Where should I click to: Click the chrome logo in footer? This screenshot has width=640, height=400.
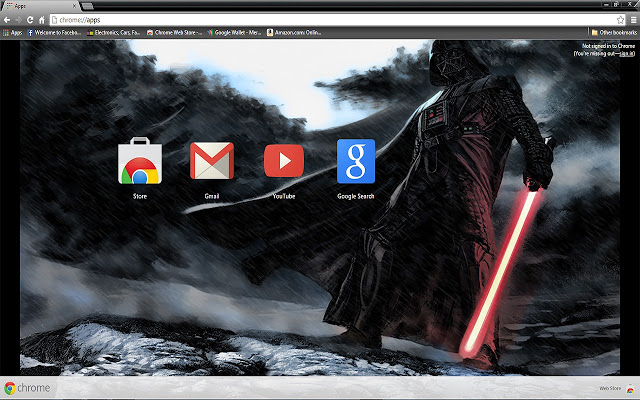pyautogui.click(x=27, y=388)
